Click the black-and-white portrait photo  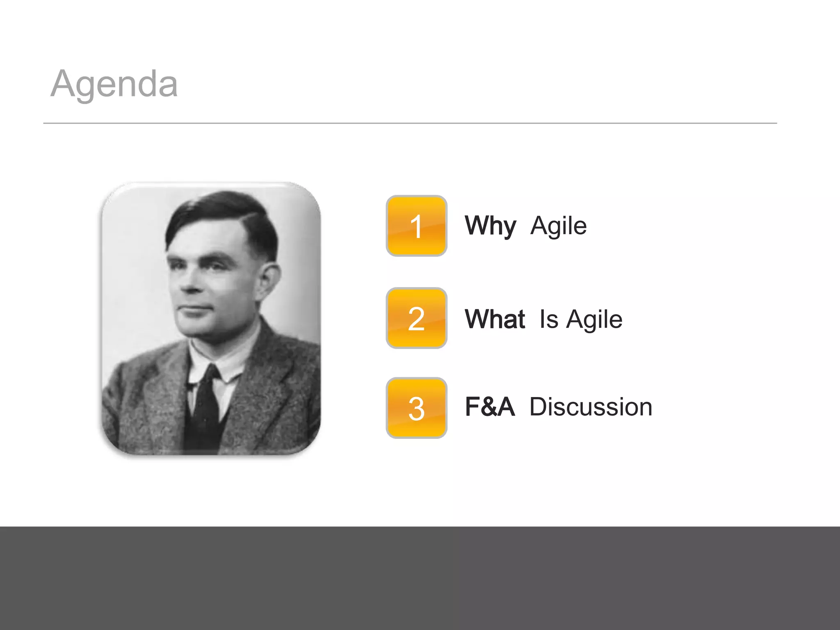point(211,318)
